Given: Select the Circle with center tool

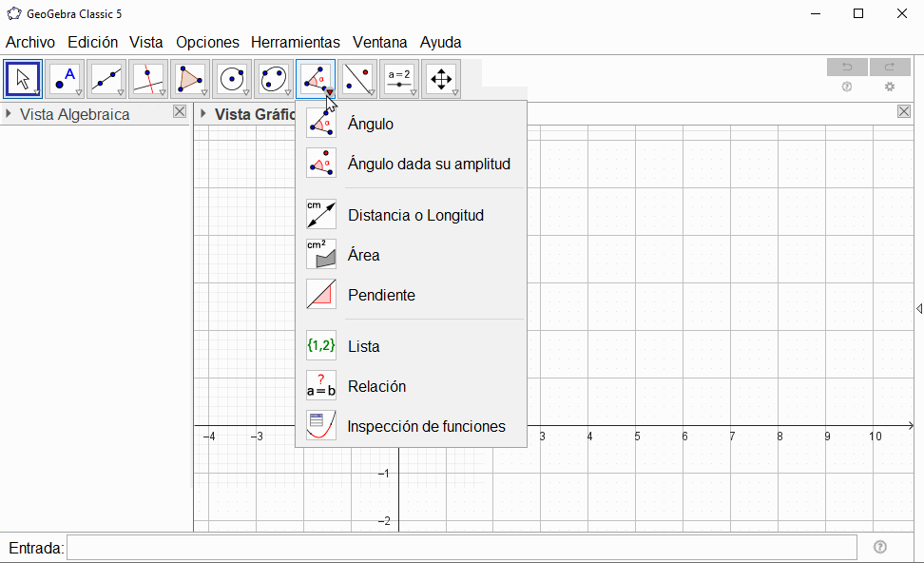Looking at the screenshot, I should (x=232, y=79).
